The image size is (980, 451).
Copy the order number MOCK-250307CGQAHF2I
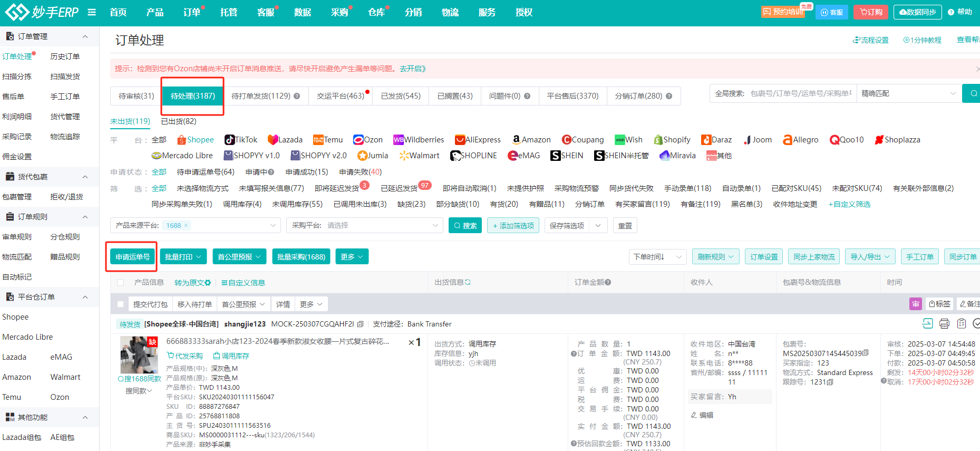pyautogui.click(x=360, y=324)
